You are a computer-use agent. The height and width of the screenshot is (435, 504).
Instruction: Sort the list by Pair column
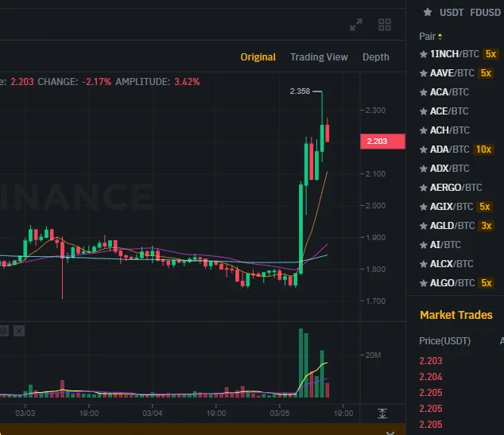point(430,37)
